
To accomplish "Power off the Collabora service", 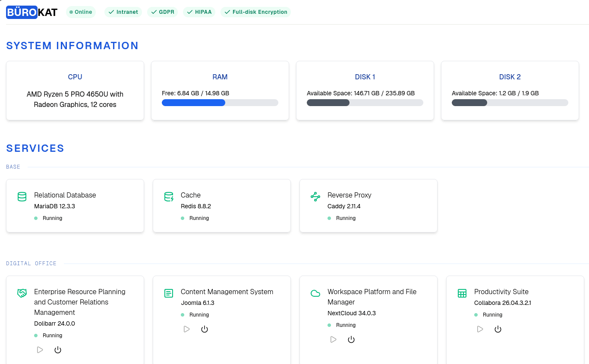I will coord(498,329).
